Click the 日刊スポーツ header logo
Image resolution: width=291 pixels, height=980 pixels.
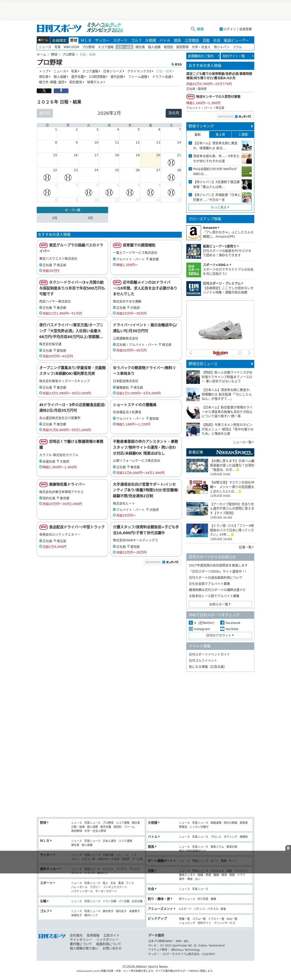[59, 29]
